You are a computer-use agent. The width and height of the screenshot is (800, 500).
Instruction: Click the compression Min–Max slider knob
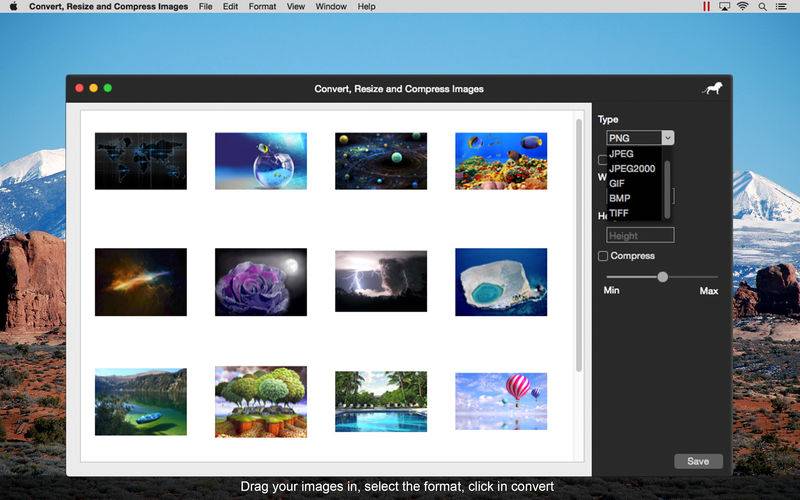click(662, 277)
